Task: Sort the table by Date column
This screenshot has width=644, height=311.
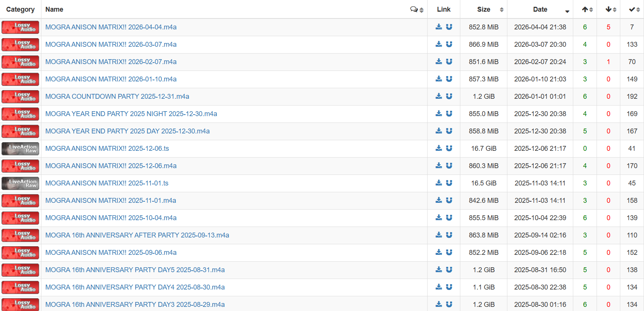Action: tap(540, 9)
